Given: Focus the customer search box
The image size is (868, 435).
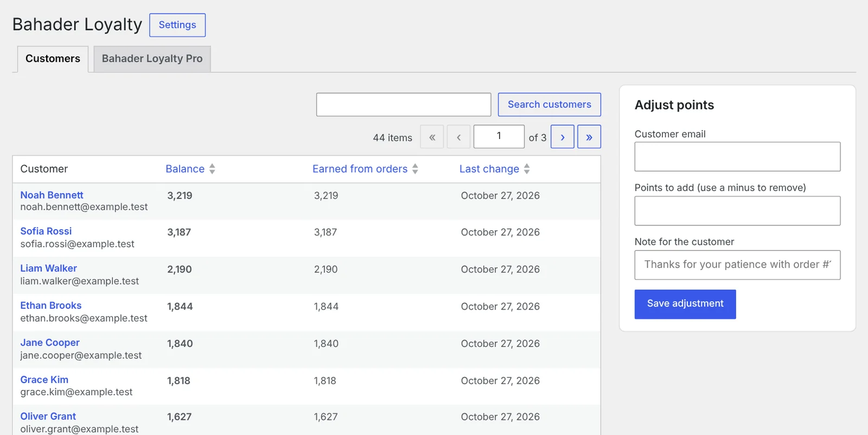Looking at the screenshot, I should tap(404, 104).
